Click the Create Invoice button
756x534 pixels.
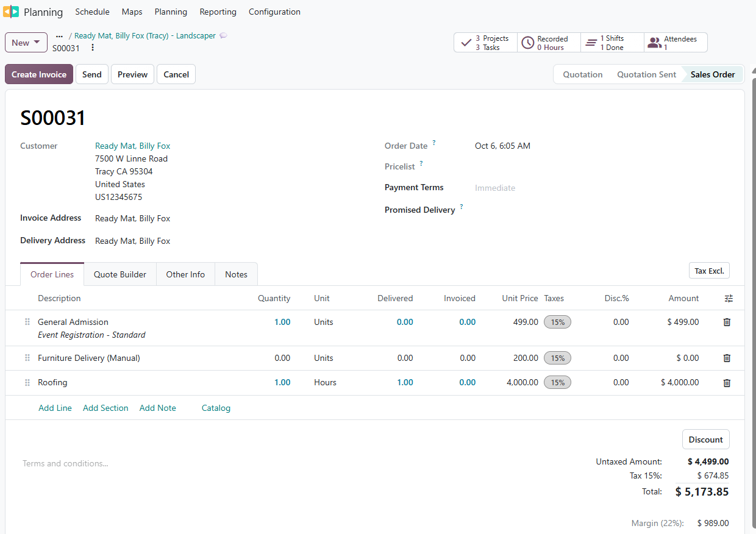[39, 74]
